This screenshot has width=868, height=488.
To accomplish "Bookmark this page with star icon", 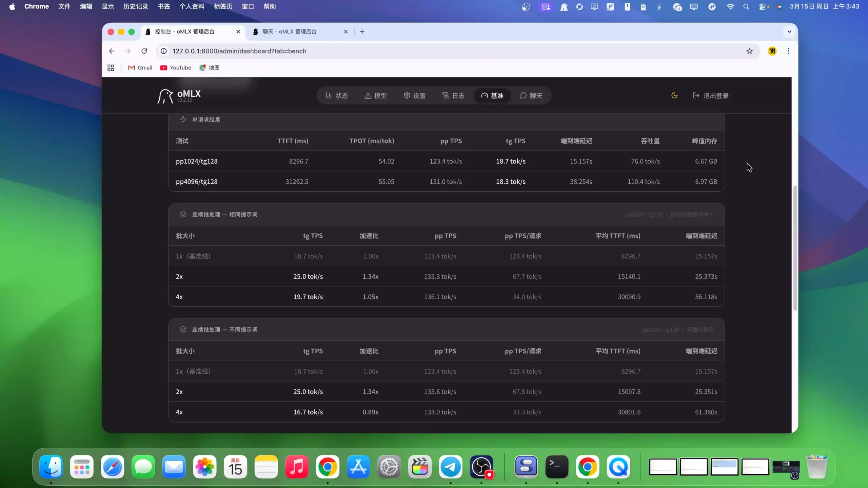I will pyautogui.click(x=749, y=51).
